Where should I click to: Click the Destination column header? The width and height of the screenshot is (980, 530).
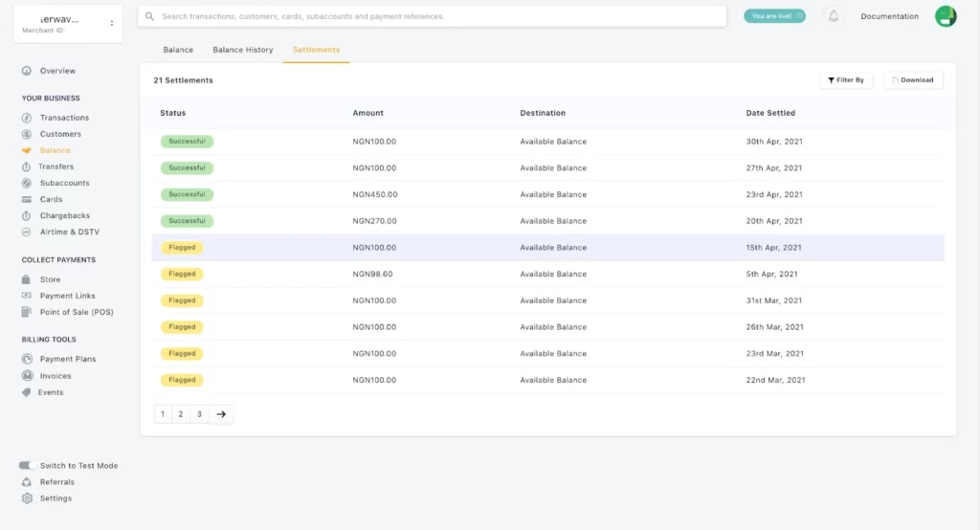(543, 113)
